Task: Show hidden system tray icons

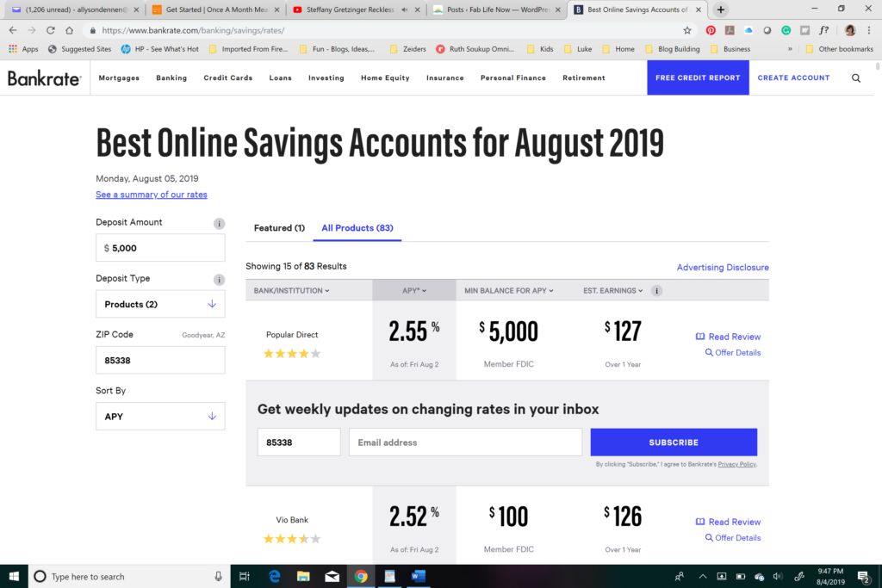Action: point(703,576)
